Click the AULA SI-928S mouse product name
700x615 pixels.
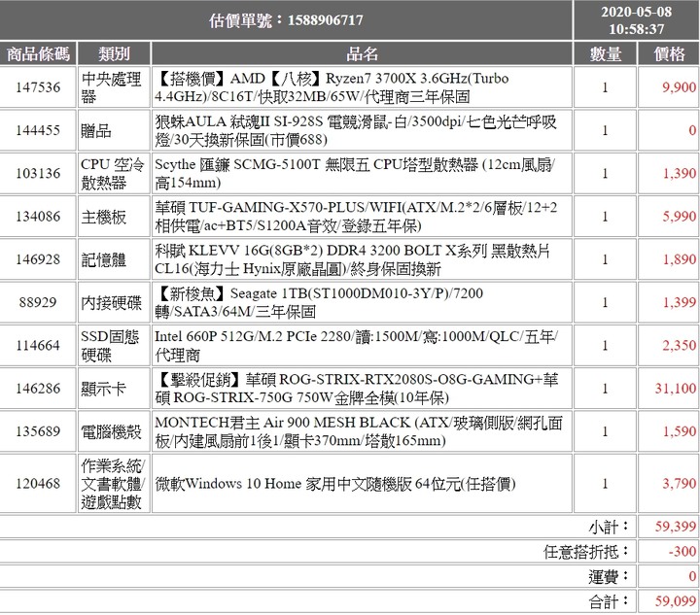click(x=356, y=130)
